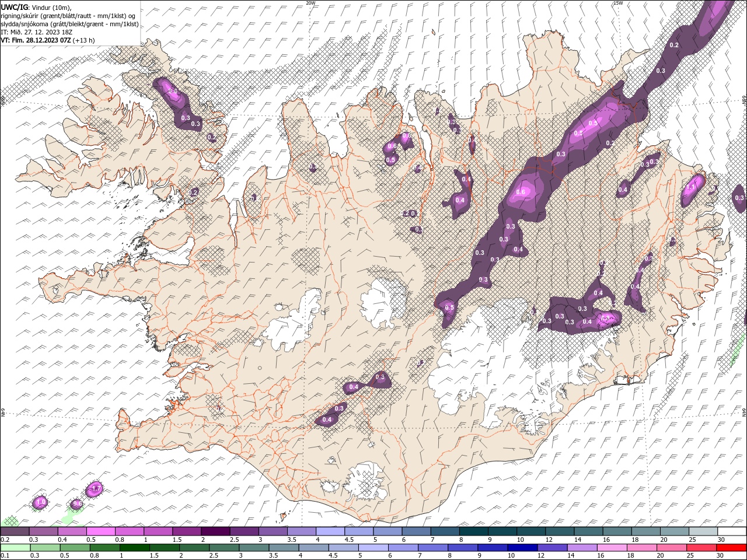747x560 pixels.
Task: Click the '0.1' label in the rain legend
Action: pyautogui.click(x=5, y=556)
